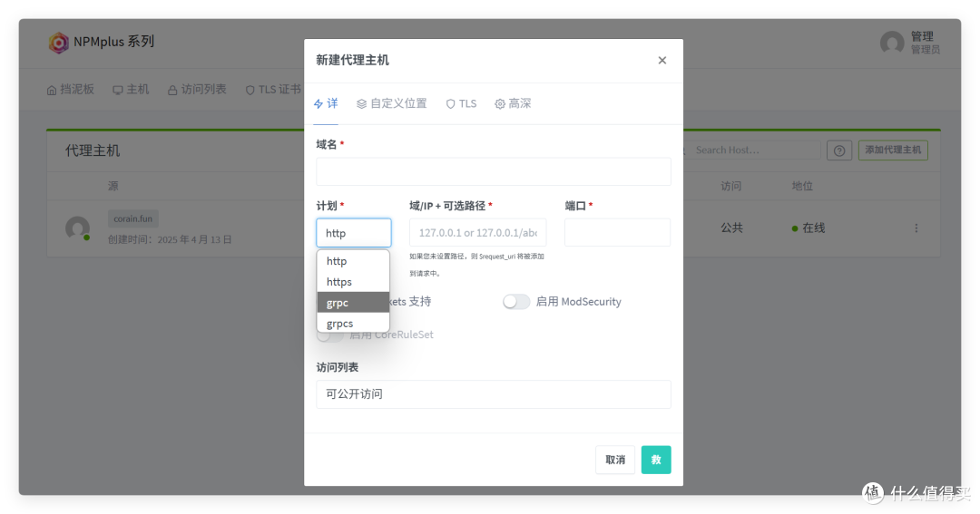Open the admin user avatar

[892, 44]
